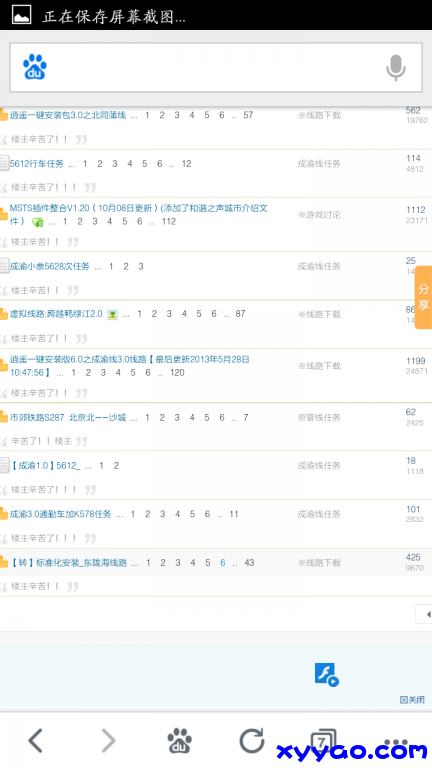This screenshot has height=768, width=432.
Task: Open thread 【转】标准化安装_东陇海线路
Action: click(x=68, y=563)
